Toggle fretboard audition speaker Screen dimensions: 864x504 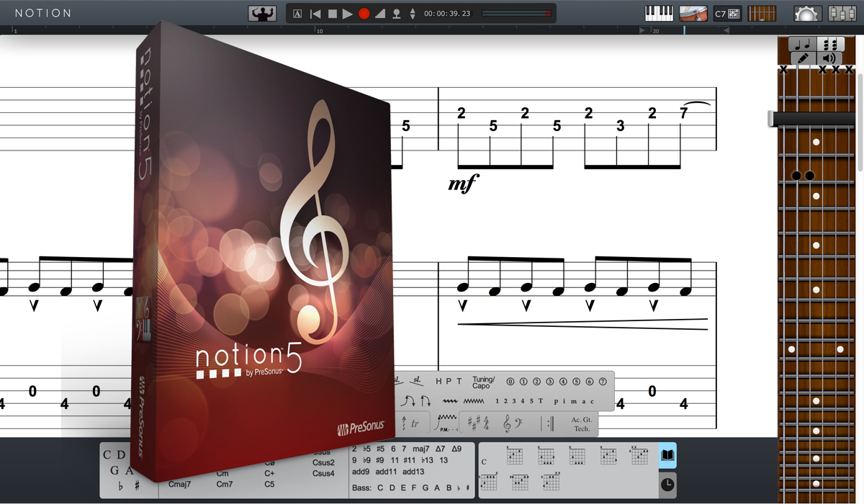(829, 58)
